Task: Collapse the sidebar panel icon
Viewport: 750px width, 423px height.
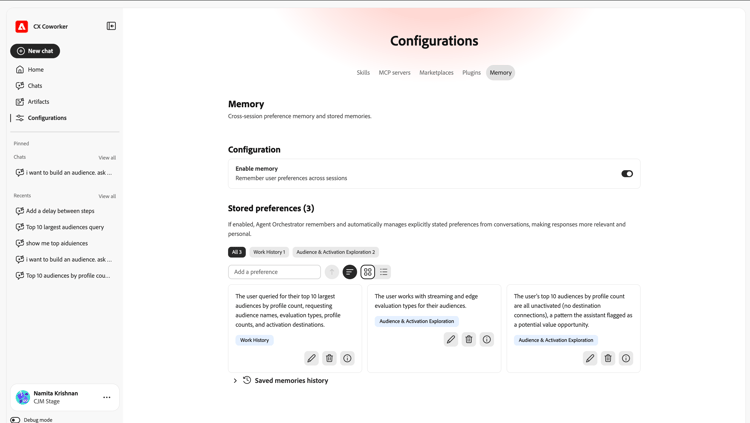Action: point(111,26)
